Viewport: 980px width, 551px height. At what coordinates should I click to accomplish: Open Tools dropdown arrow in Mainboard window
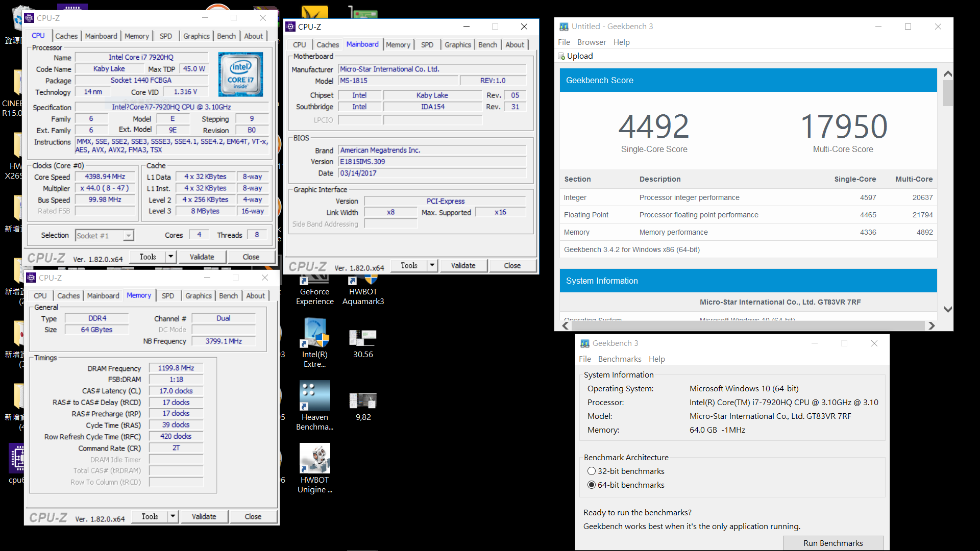432,265
